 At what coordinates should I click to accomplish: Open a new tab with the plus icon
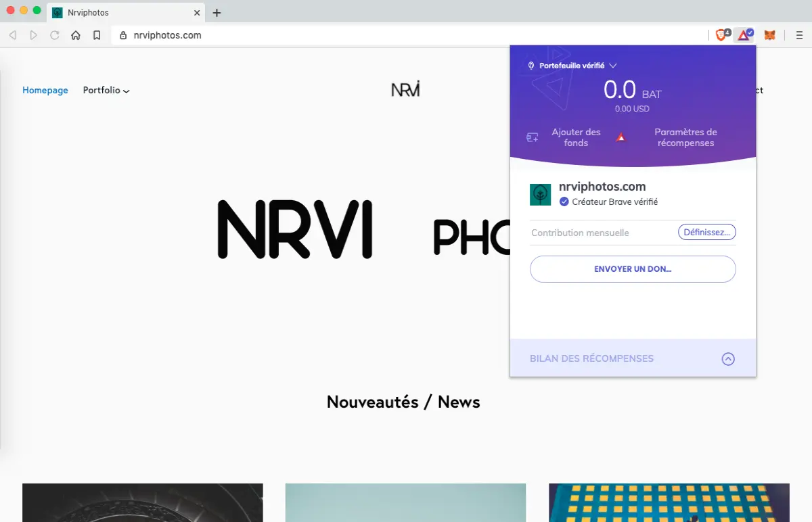(217, 13)
